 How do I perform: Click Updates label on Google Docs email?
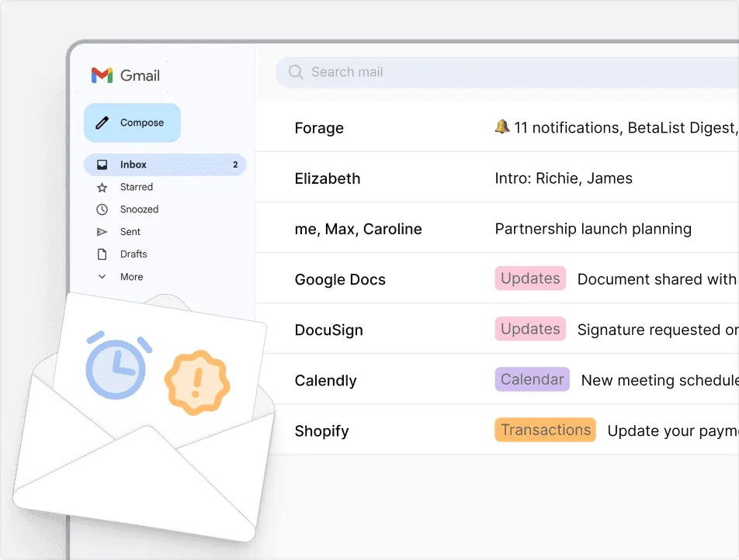(530, 278)
